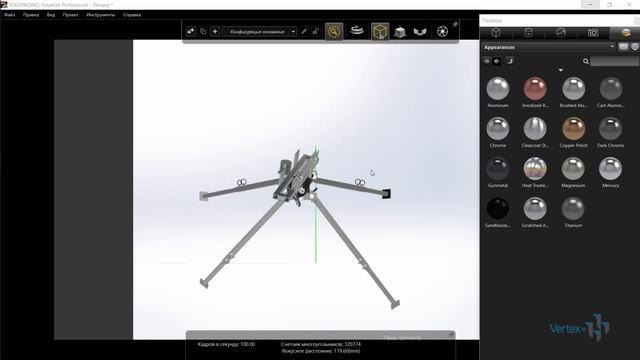This screenshot has height=360, width=640.
Task: Open the Проект menu
Action: [71, 15]
